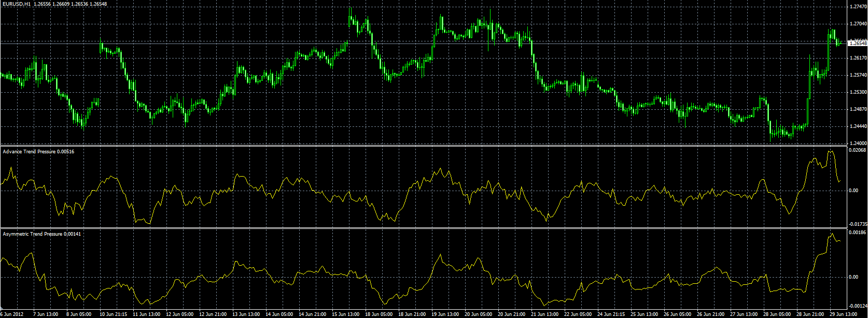Click the 28 Jun 21:00 time label
The width and height of the screenshot is (868, 318).
(x=810, y=314)
